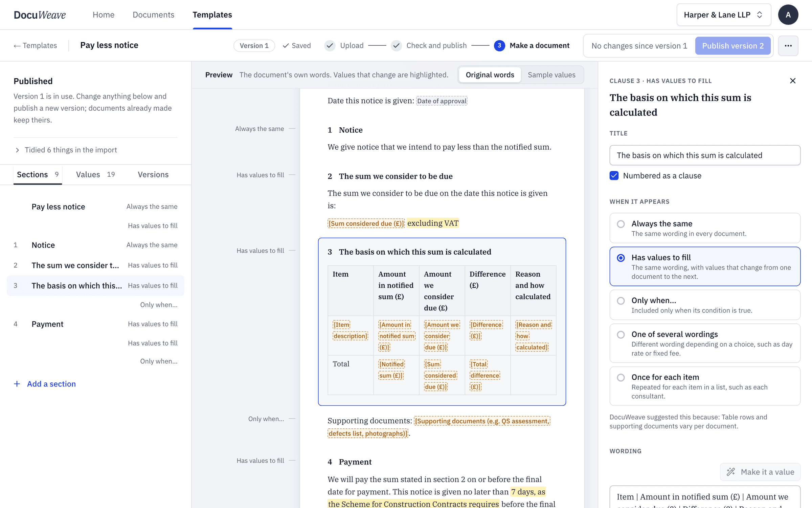Click into the clause Title input field
Screen dimensions: 812x508
[705, 155]
